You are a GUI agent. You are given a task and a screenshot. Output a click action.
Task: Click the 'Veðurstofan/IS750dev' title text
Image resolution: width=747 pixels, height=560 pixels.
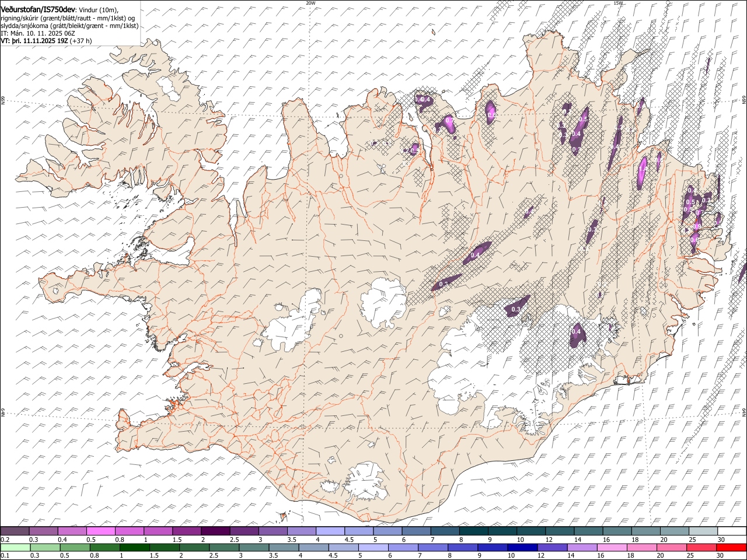pos(38,9)
